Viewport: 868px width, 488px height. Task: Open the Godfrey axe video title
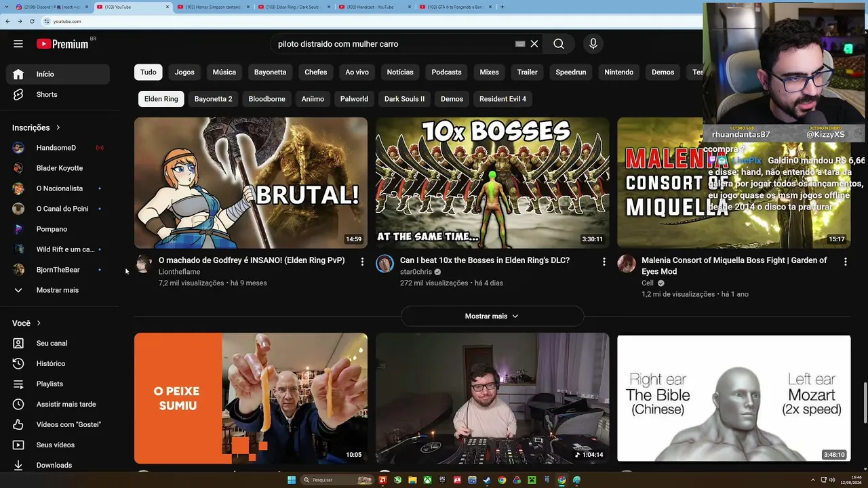click(252, 260)
